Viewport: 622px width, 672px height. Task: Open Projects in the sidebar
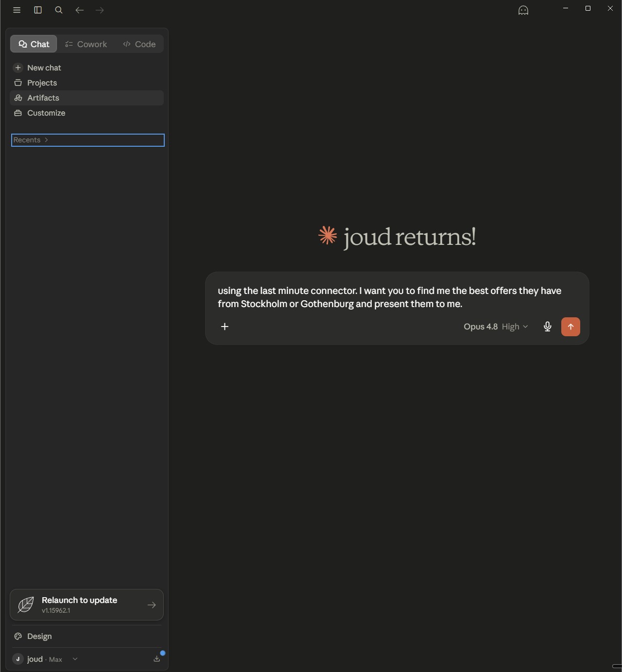point(86,83)
